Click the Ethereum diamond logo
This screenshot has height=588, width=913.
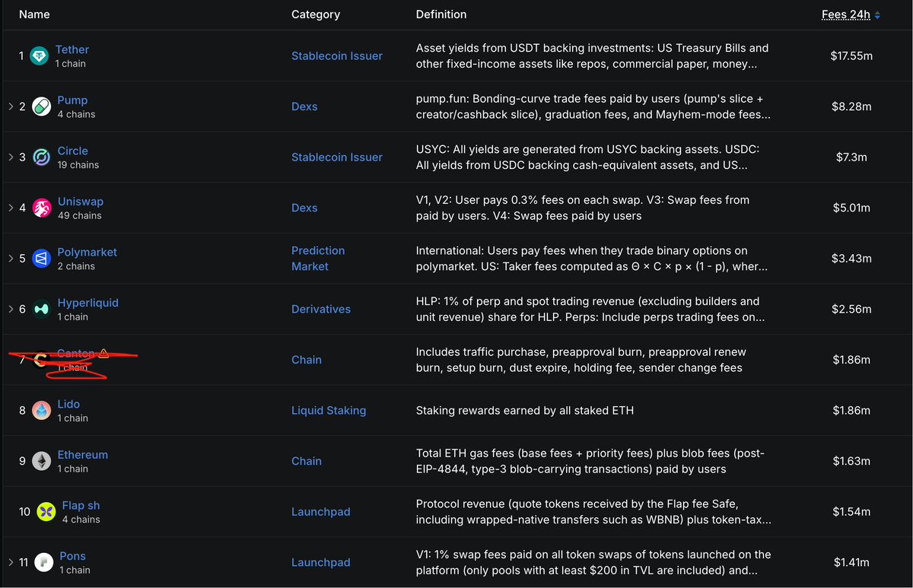click(x=42, y=461)
